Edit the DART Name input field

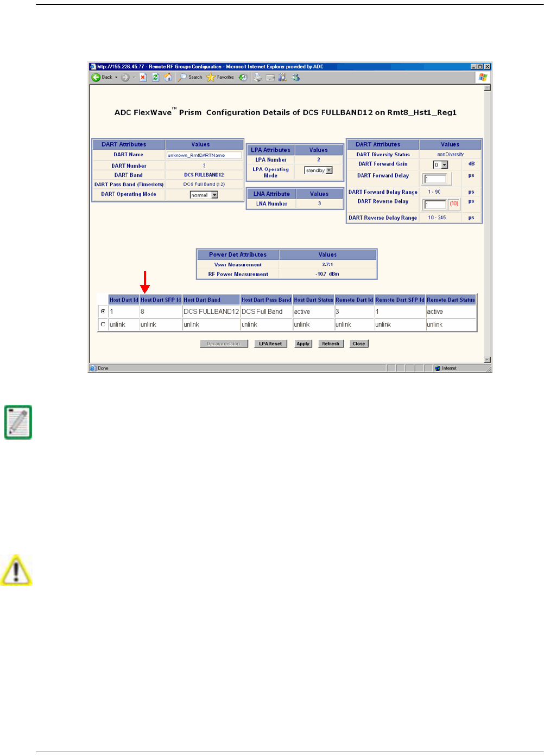point(204,155)
